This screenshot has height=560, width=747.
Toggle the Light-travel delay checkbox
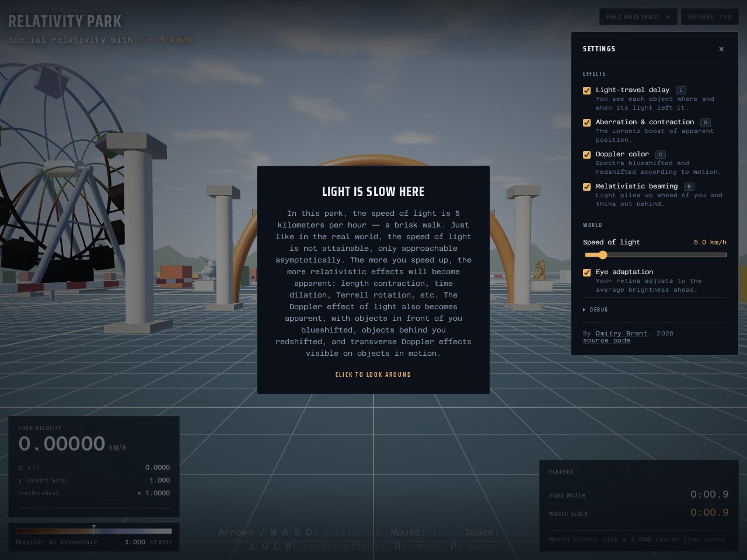(x=587, y=90)
